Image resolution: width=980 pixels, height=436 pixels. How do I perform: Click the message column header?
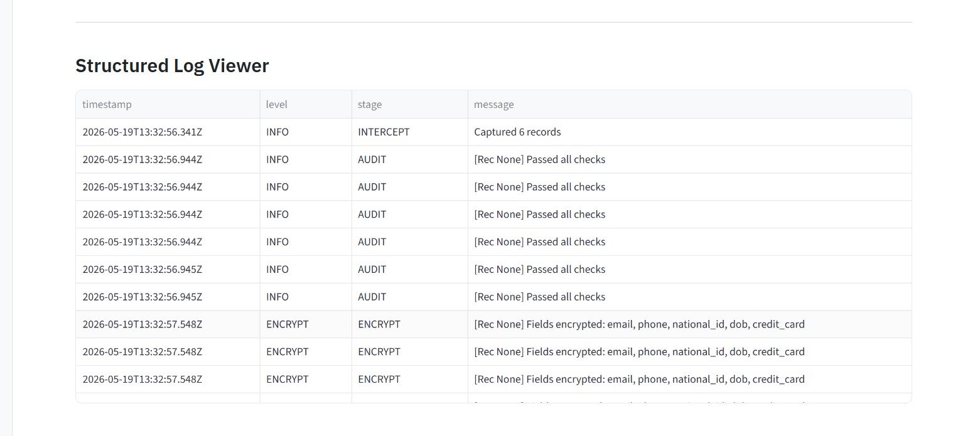click(689, 104)
